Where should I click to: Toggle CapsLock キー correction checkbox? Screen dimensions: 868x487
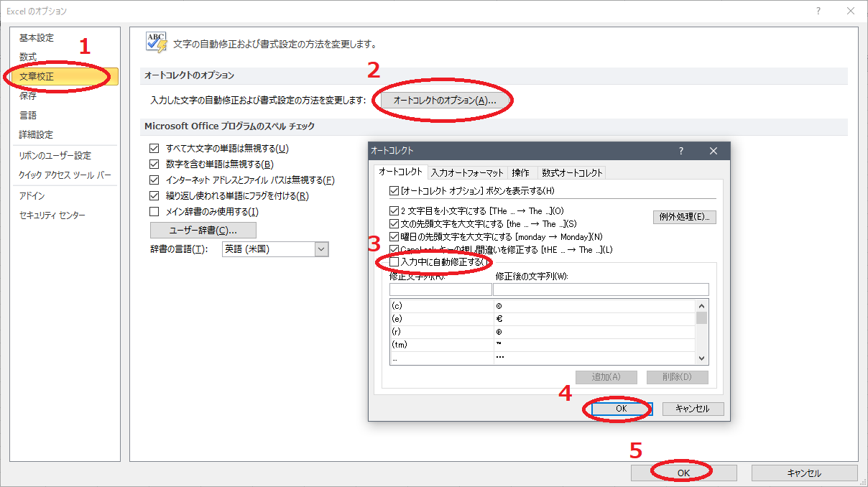(x=393, y=249)
